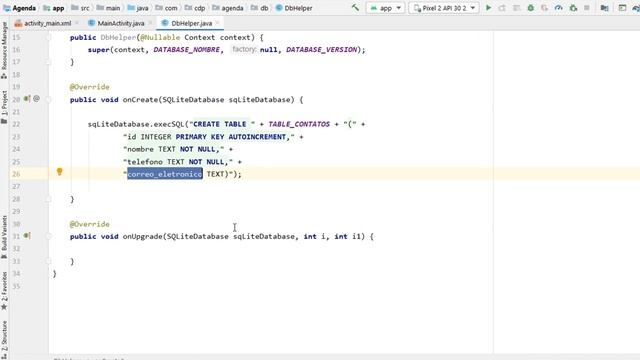
Task: Open the Resource Manager side panel
Action: [4, 50]
